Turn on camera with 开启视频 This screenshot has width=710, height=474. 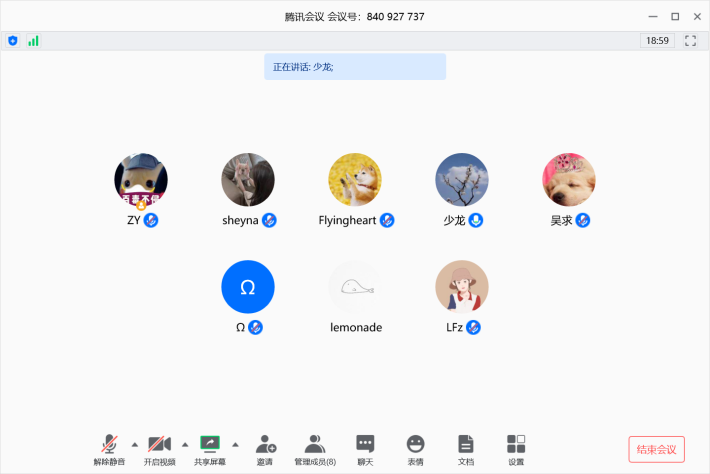click(x=159, y=447)
